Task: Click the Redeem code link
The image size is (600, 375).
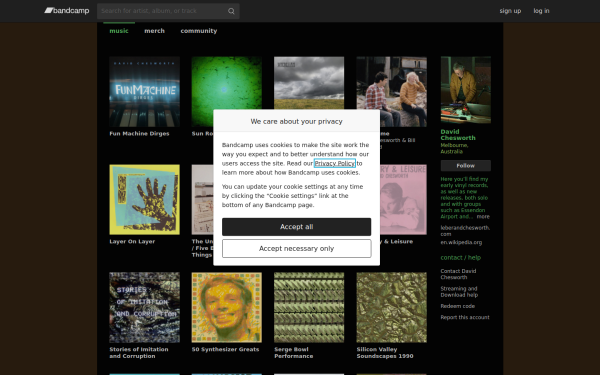Action: (x=458, y=306)
